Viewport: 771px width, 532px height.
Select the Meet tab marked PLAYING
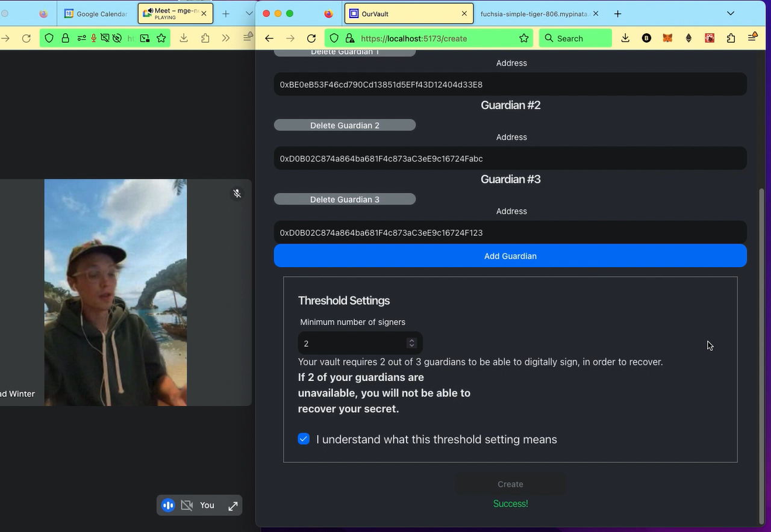[175, 13]
